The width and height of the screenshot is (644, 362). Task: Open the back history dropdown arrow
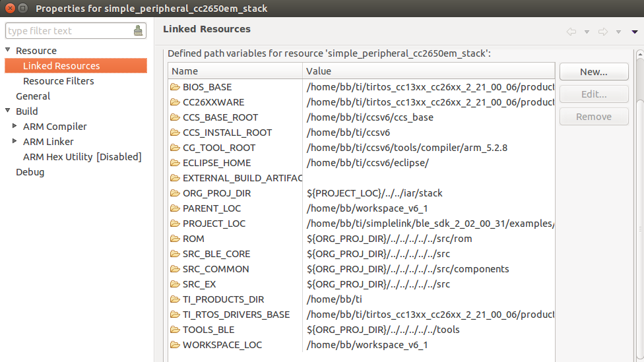click(x=586, y=32)
